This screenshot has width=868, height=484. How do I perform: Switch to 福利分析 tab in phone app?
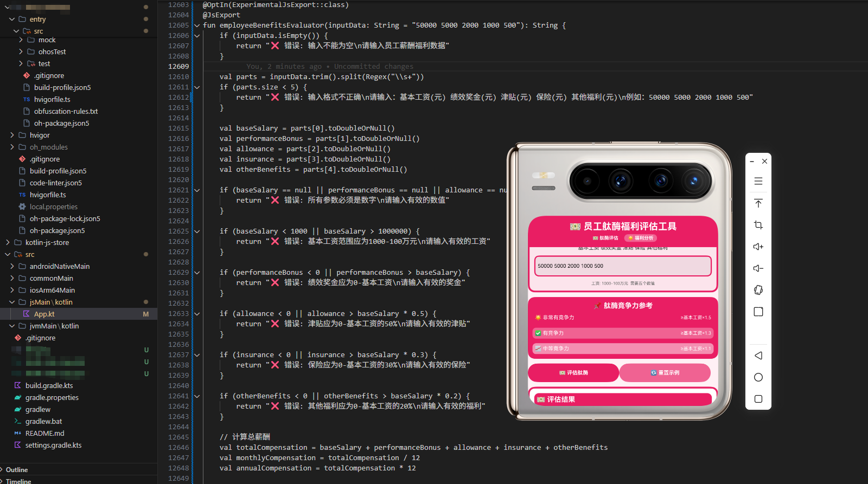(641, 238)
